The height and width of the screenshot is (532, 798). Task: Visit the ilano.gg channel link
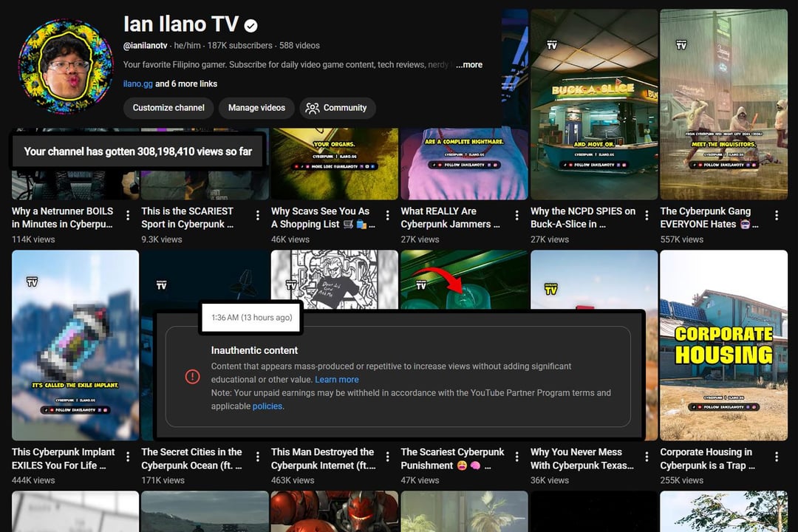pos(137,84)
